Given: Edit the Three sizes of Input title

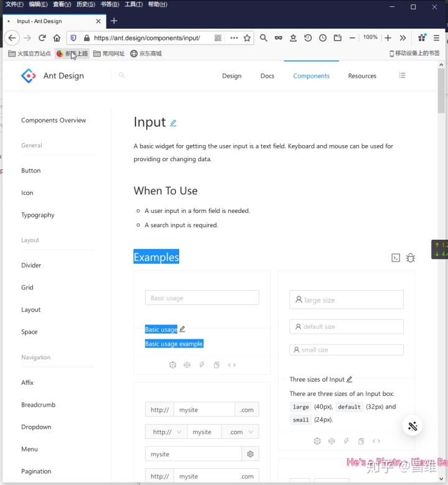Looking at the screenshot, I should pos(349,379).
